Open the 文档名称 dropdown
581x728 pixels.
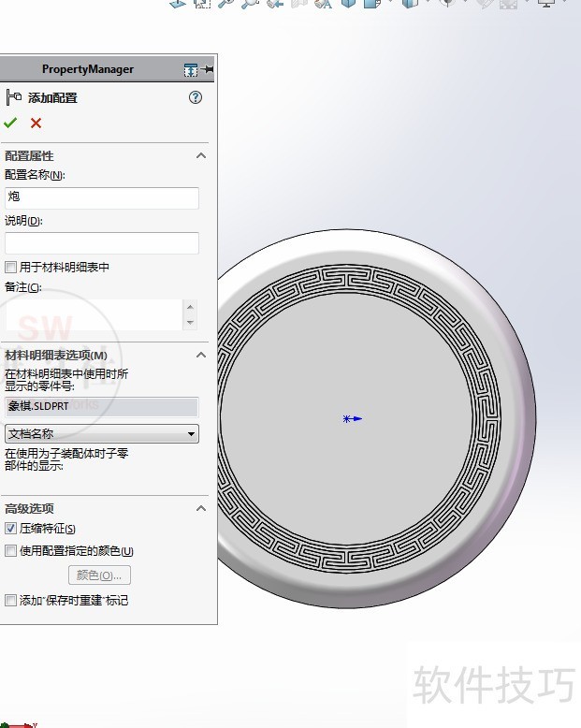[x=102, y=433]
